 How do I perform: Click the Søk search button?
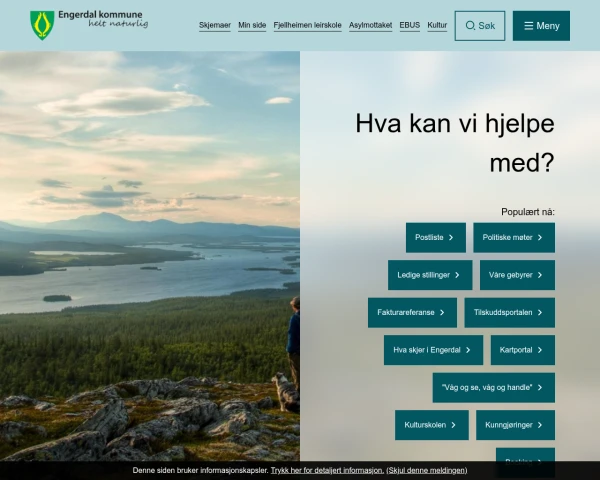coord(480,26)
